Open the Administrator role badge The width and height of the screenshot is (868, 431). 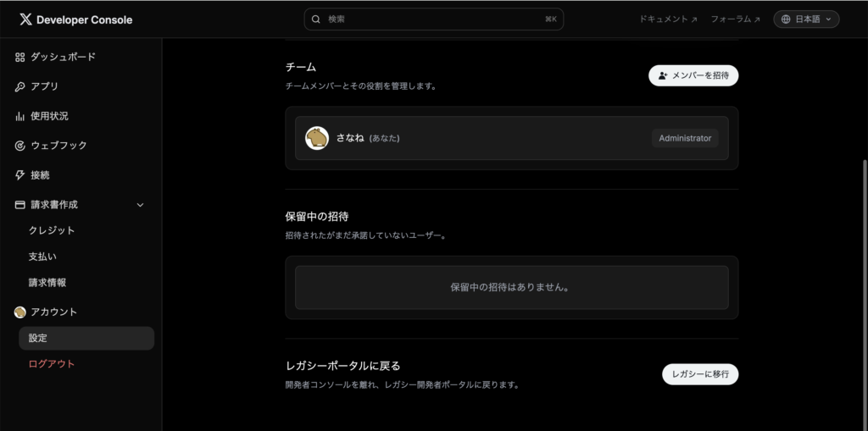(x=685, y=138)
